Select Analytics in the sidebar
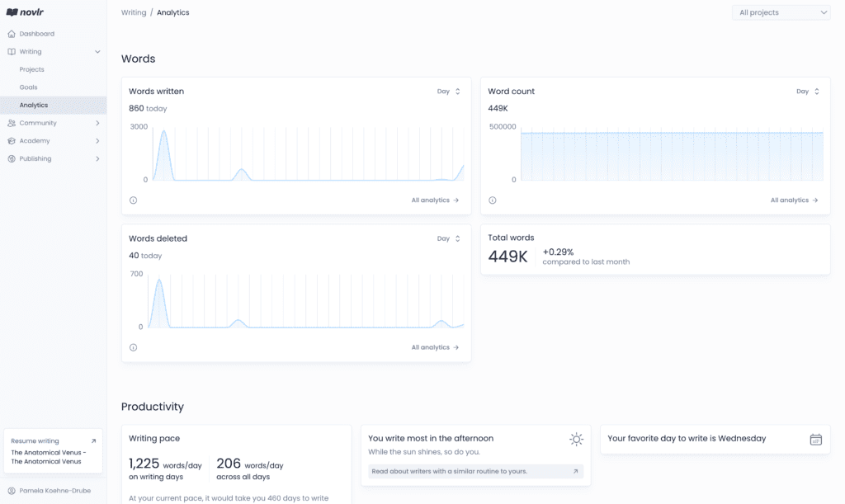 [54, 105]
